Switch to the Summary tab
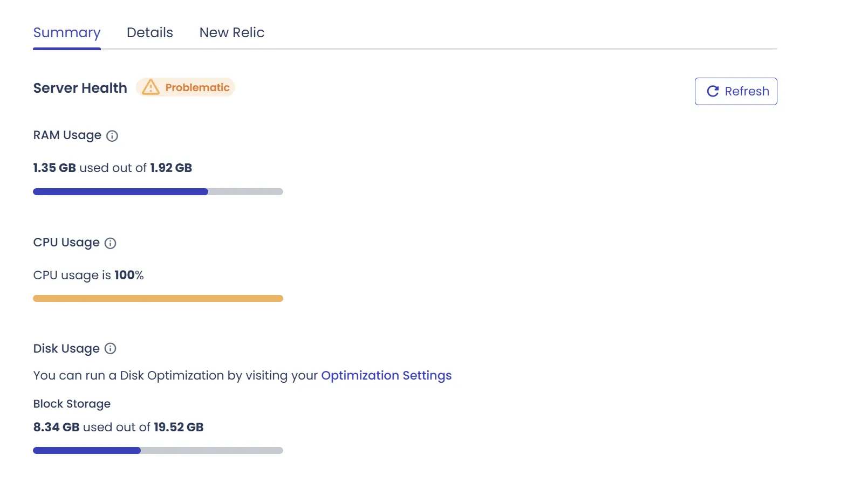The height and width of the screenshot is (489, 868). [x=67, y=33]
